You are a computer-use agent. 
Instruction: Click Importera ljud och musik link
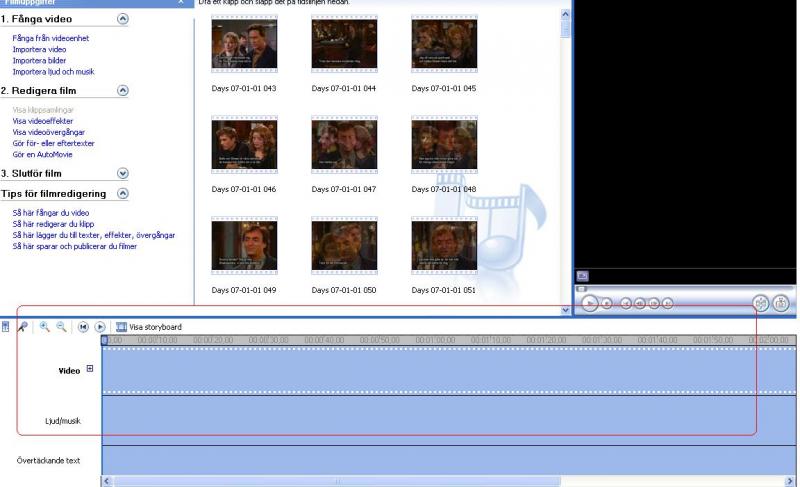point(53,72)
